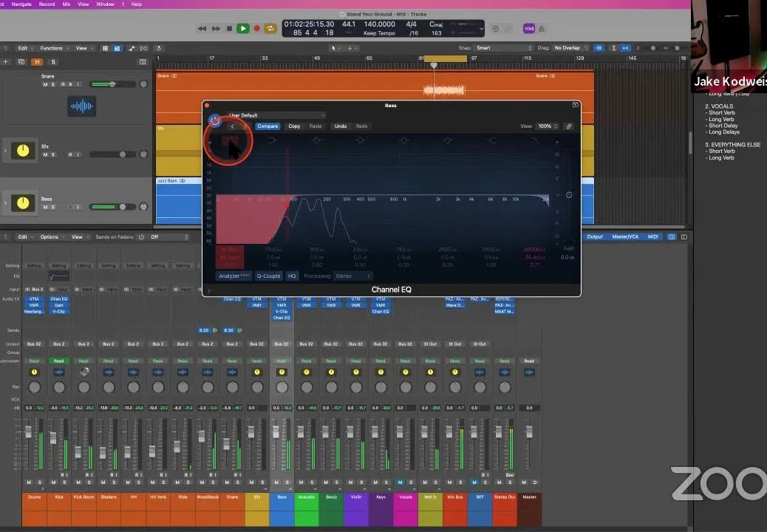The height and width of the screenshot is (532, 767).
Task: Click the mixer narrow/wide strips icon
Action: tap(672, 236)
